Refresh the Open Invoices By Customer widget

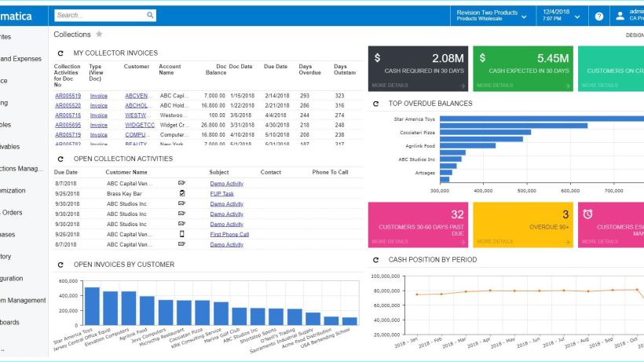click(60, 265)
